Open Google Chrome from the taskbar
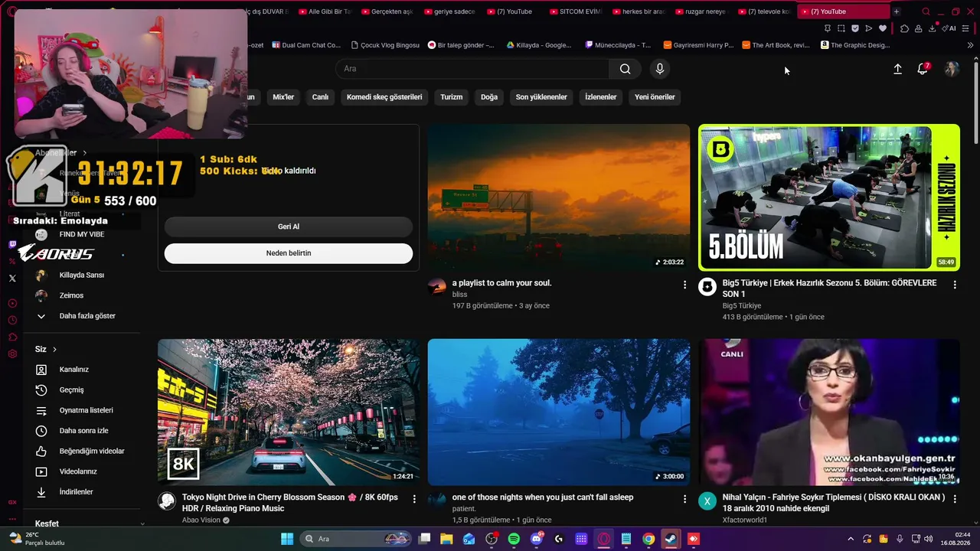980x551 pixels. click(x=648, y=539)
